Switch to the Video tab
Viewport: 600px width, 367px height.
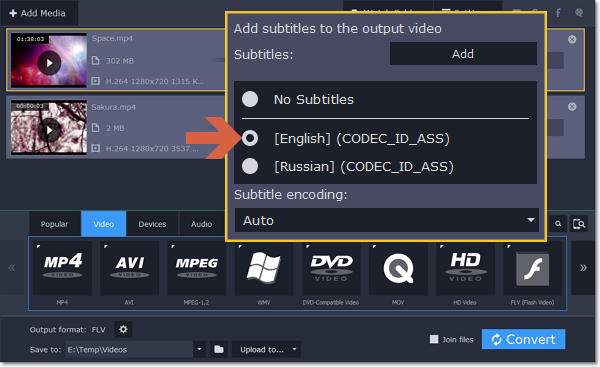(x=104, y=224)
